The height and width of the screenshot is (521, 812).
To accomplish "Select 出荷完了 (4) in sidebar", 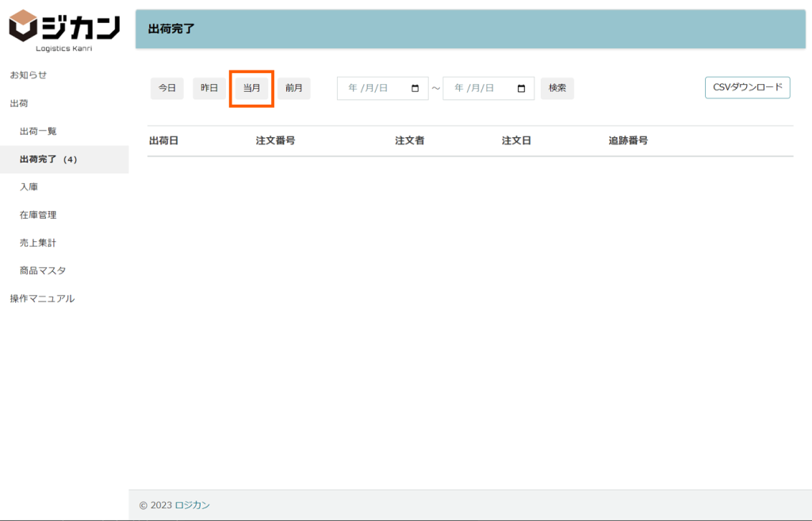I will 48,159.
